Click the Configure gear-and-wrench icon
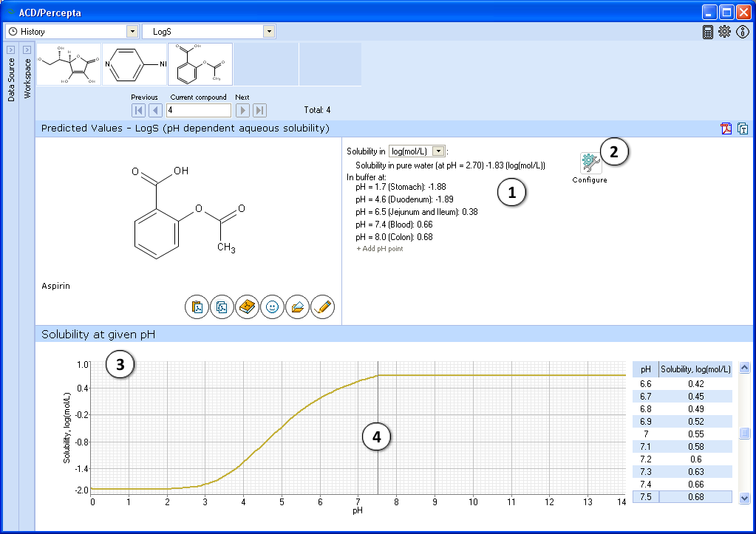Image resolution: width=756 pixels, height=534 pixels. tap(590, 163)
